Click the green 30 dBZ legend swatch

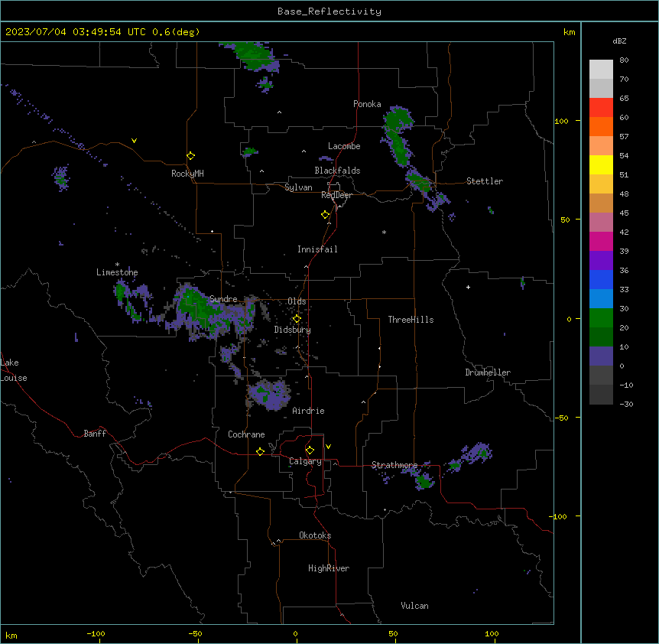pos(601,318)
